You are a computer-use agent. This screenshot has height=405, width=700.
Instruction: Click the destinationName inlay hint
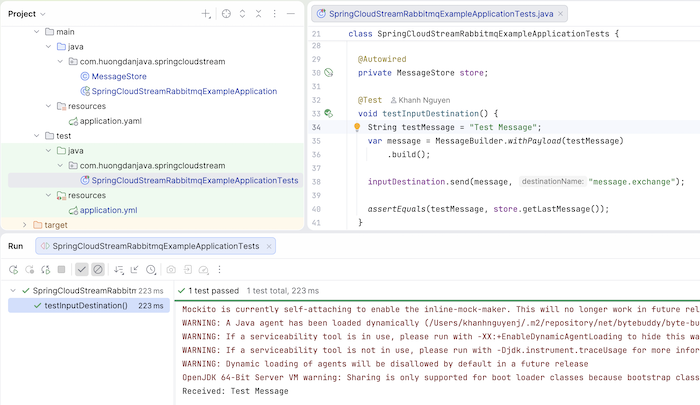(552, 181)
